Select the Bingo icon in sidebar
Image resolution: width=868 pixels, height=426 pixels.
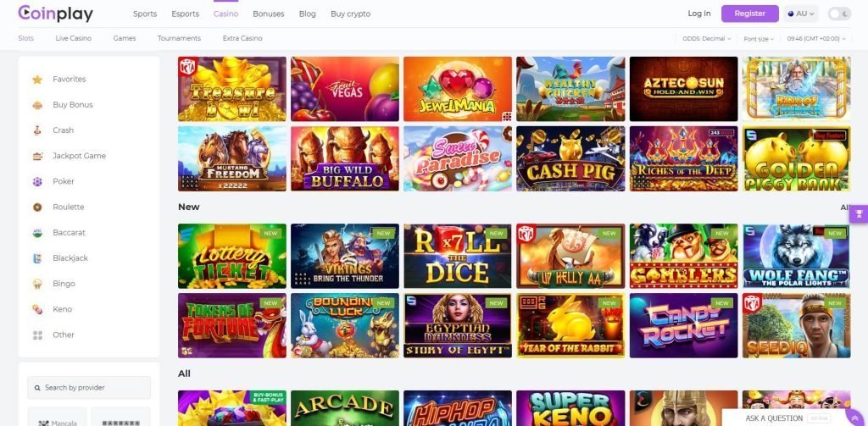click(37, 284)
